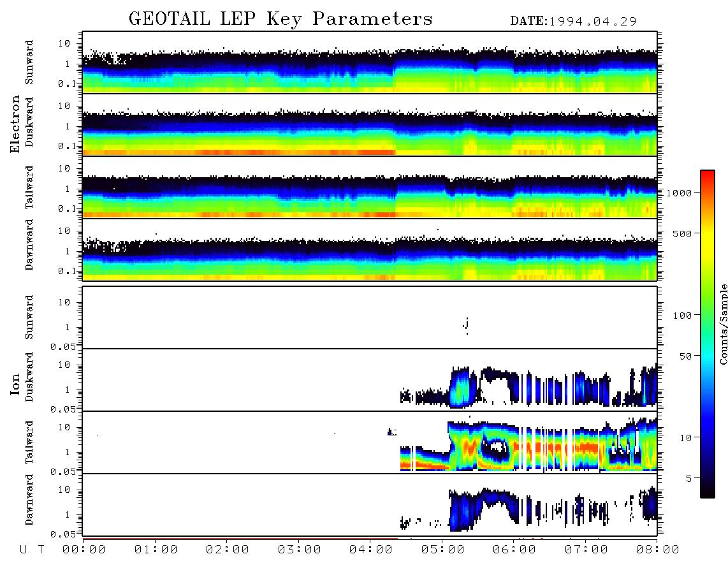This screenshot has width=728, height=561.
Task: Click the 08:00 time tick label
Action: click(x=658, y=550)
